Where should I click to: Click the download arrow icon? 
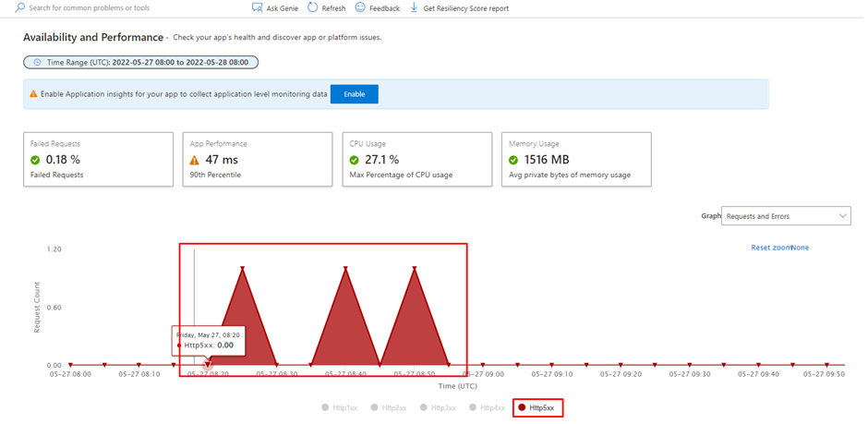pyautogui.click(x=414, y=7)
